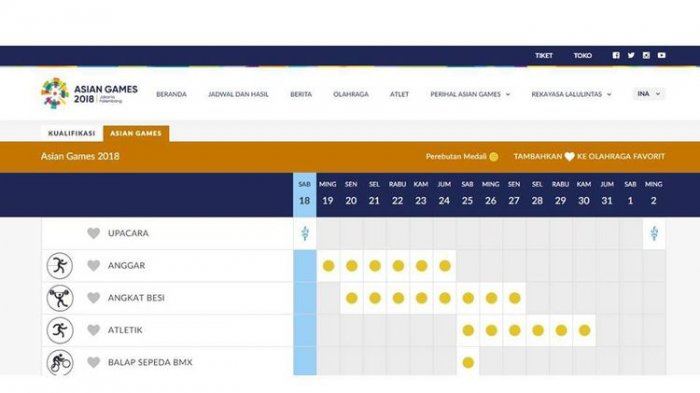The height and width of the screenshot is (393, 700).
Task: Favorite Anggar using its heart
Action: 93,266
